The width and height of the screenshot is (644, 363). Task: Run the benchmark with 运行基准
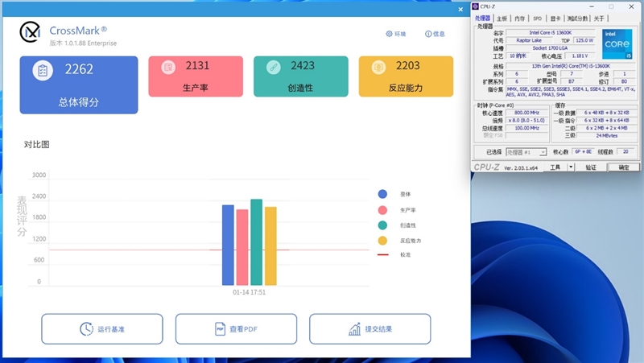coord(102,329)
